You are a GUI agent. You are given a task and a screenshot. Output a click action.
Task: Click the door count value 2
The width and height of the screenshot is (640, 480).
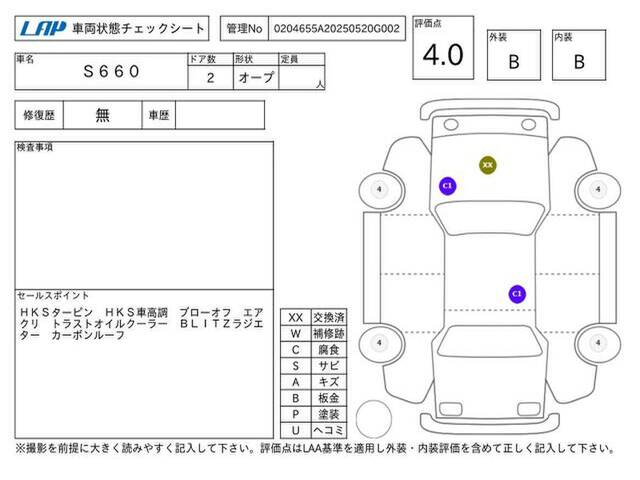[210, 78]
